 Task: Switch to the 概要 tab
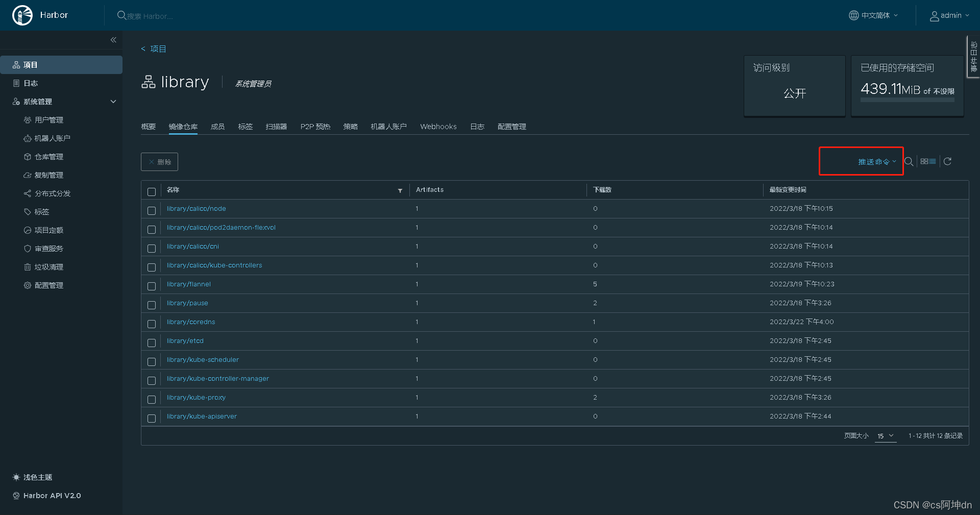click(149, 127)
